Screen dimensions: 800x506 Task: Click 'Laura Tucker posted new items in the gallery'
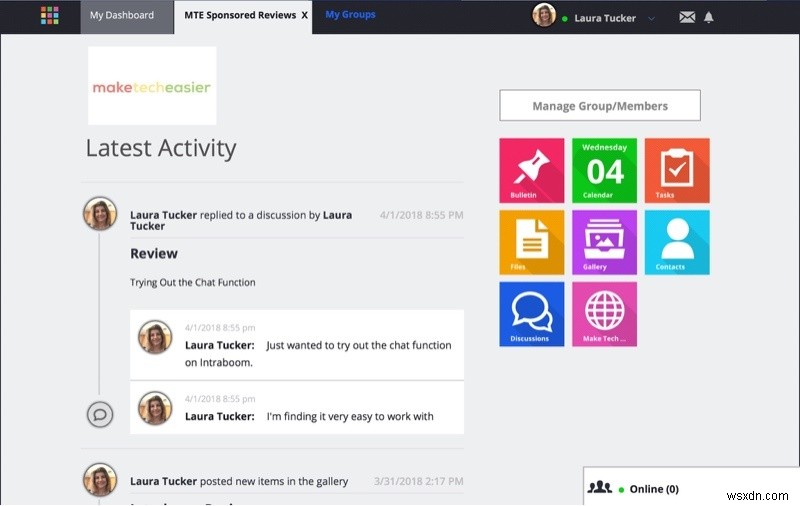[x=239, y=481]
